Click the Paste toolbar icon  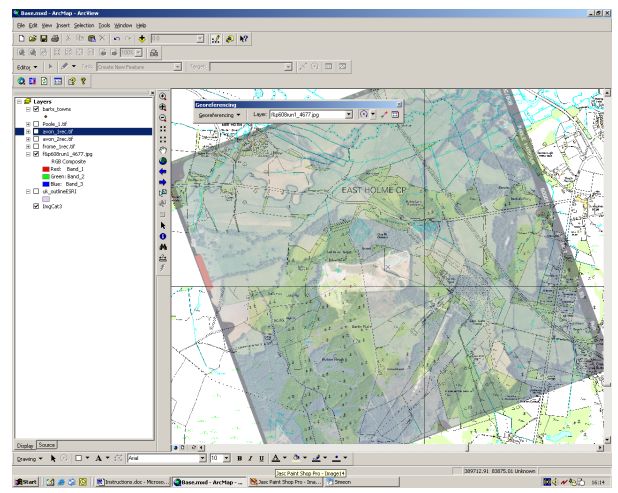click(x=92, y=39)
